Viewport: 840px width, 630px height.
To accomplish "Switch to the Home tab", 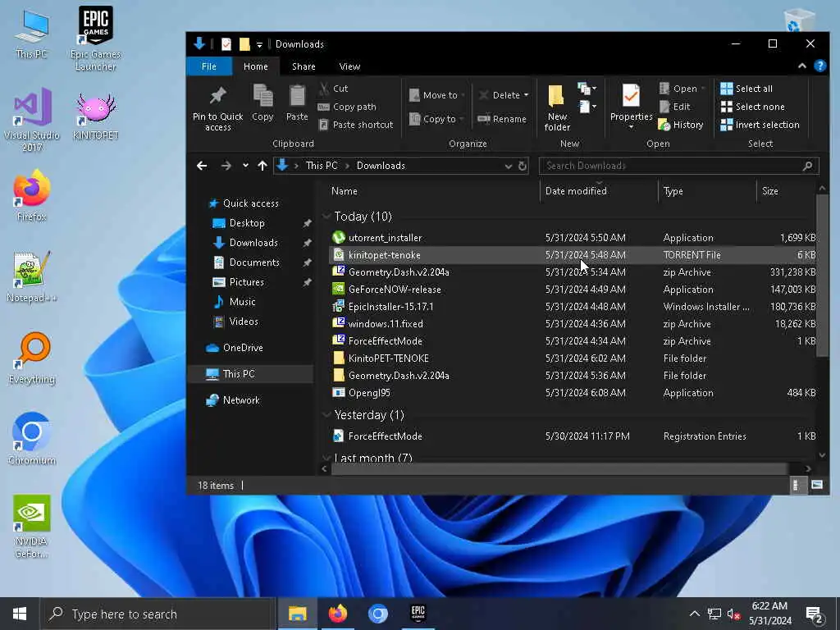I will tap(256, 66).
